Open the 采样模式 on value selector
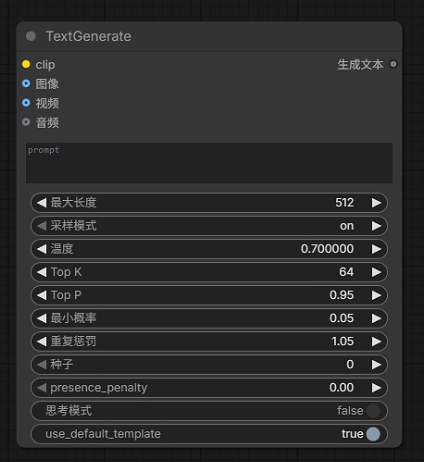Image resolution: width=424 pixels, height=462 pixels. (347, 226)
